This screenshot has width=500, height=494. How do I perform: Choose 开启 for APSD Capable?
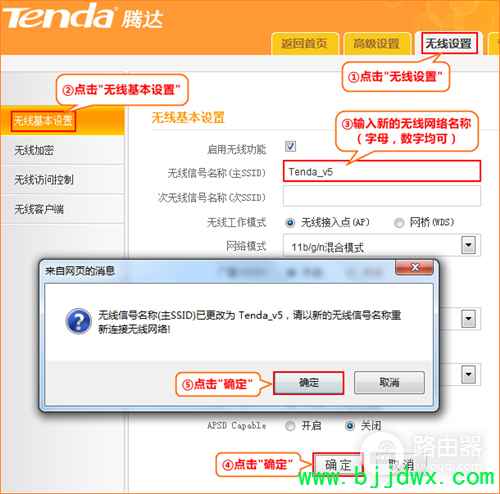(290, 426)
